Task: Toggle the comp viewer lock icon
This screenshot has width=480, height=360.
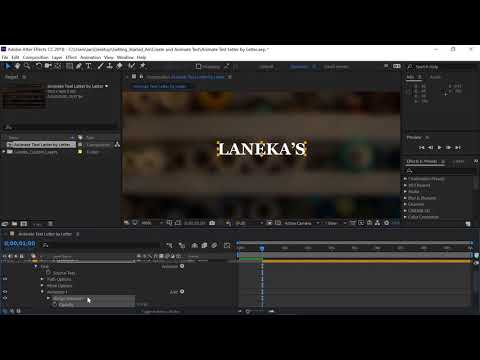Action: pos(141,77)
